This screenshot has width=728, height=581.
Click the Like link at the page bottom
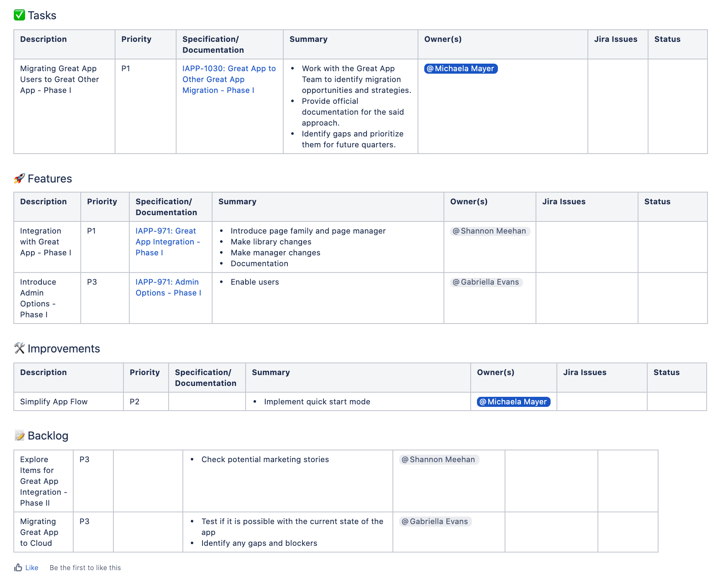31,568
